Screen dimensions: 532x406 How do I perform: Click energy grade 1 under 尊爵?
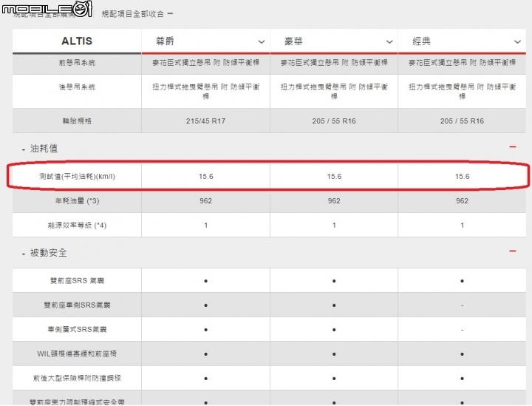click(x=205, y=226)
